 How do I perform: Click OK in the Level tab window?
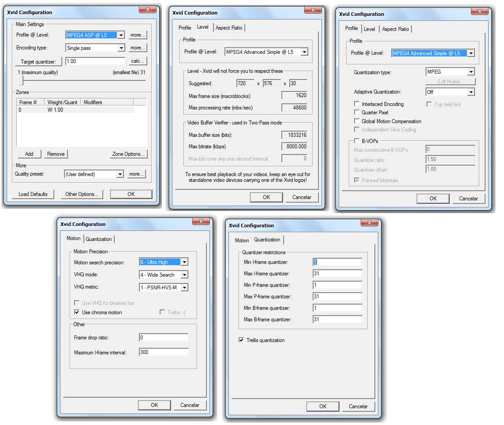pyautogui.click(x=266, y=197)
